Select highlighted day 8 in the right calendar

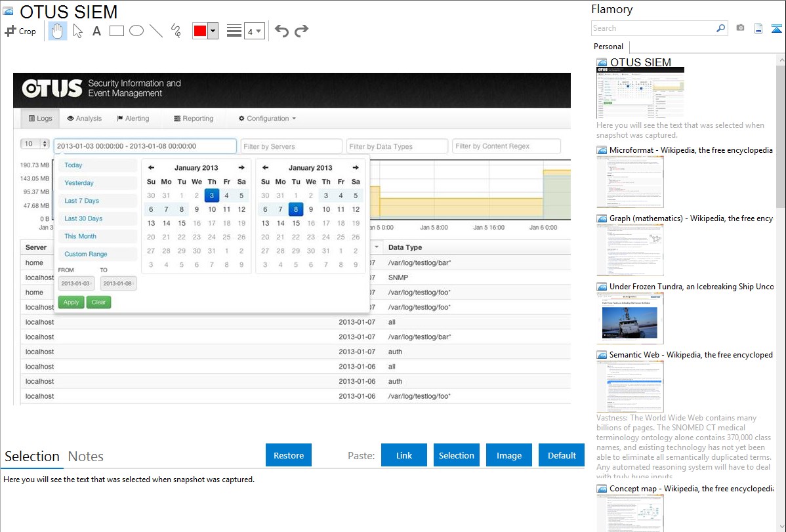pos(296,209)
